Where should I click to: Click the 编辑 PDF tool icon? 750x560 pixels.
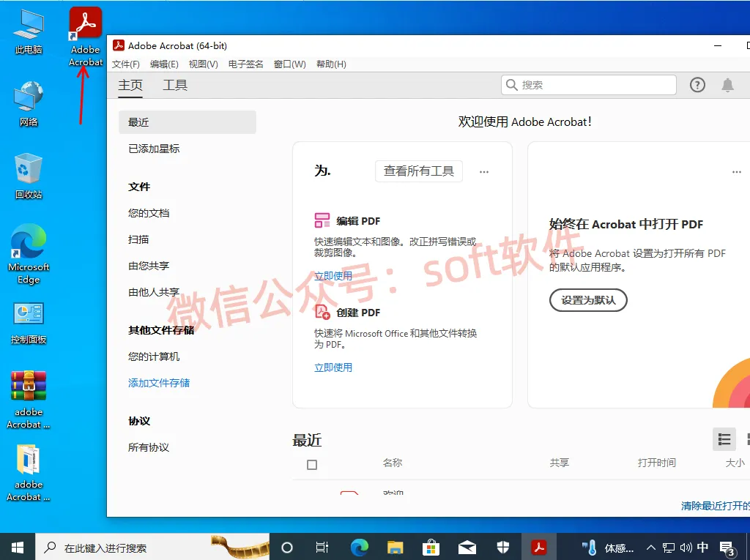pyautogui.click(x=322, y=220)
